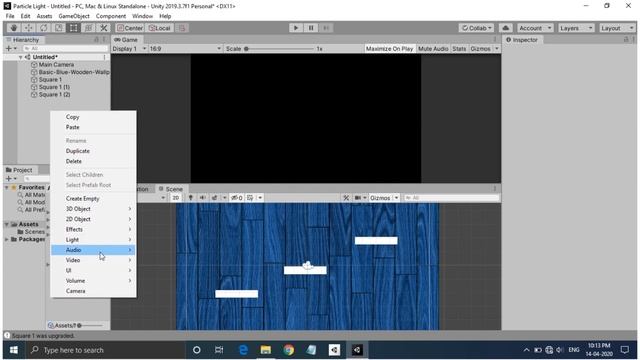Viewport: 640px width, 360px height.
Task: Toggle the grid snapping icon beside Local
Action: point(182,28)
